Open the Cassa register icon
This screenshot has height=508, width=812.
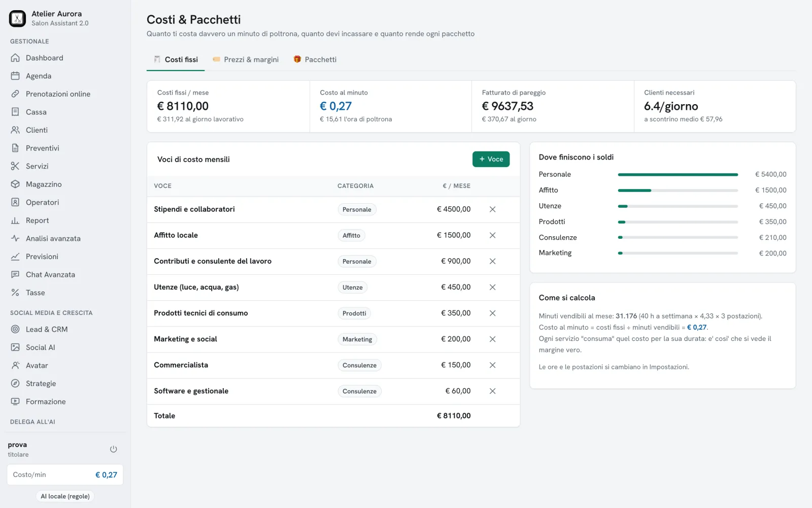coord(15,112)
